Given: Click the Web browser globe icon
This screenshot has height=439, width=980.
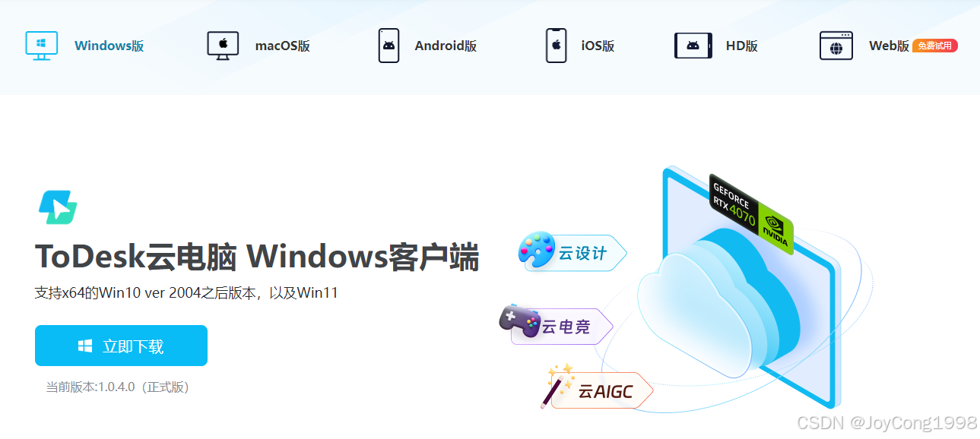Looking at the screenshot, I should coord(836,46).
